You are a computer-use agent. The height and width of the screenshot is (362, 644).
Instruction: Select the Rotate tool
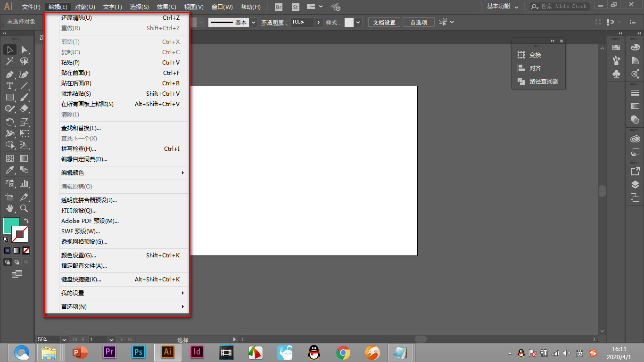[10, 122]
